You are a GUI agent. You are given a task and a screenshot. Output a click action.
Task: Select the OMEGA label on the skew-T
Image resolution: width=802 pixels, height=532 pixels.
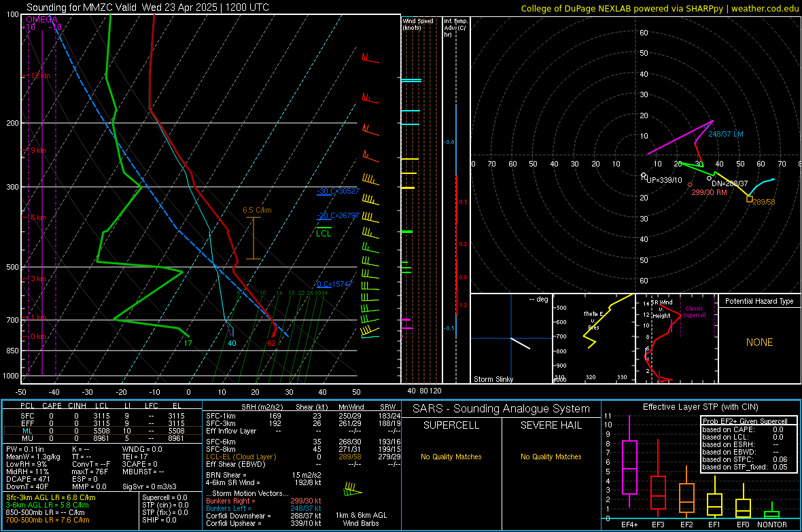41,20
